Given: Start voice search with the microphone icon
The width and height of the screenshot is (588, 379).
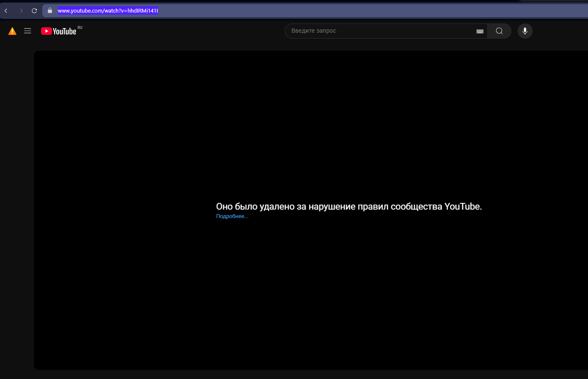Looking at the screenshot, I should coord(525,31).
